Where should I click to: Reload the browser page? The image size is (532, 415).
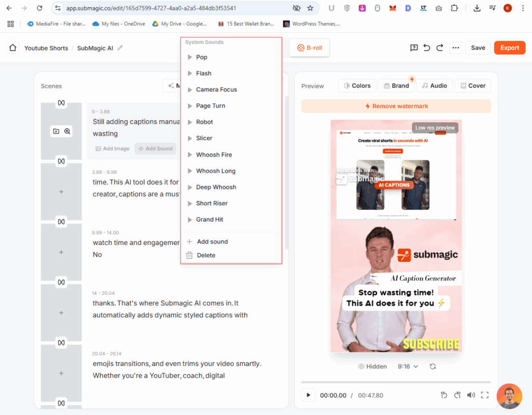[39, 8]
